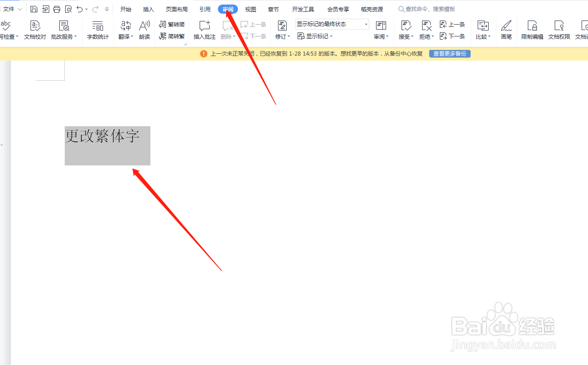Click the export/save-as icon beside Save

(46, 9)
